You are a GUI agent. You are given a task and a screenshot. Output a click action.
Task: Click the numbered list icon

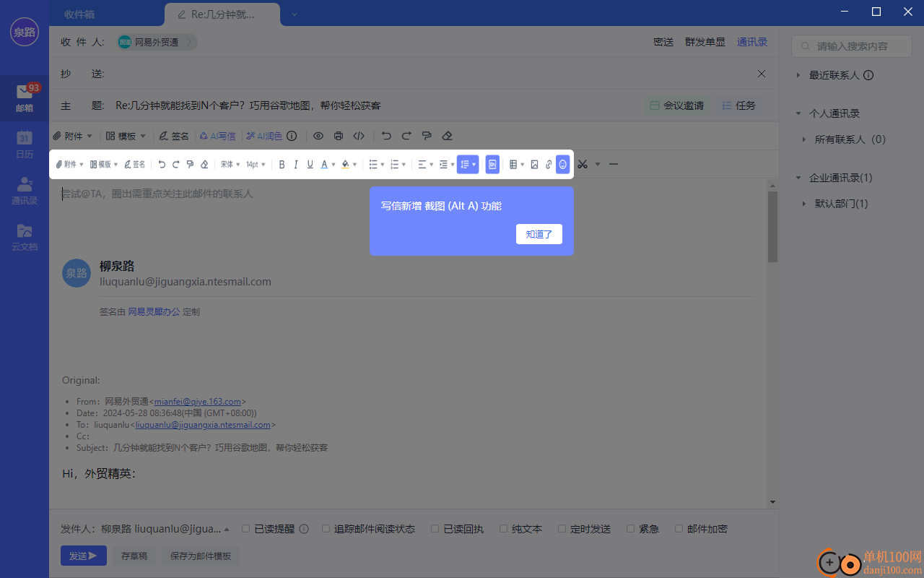[x=395, y=165]
